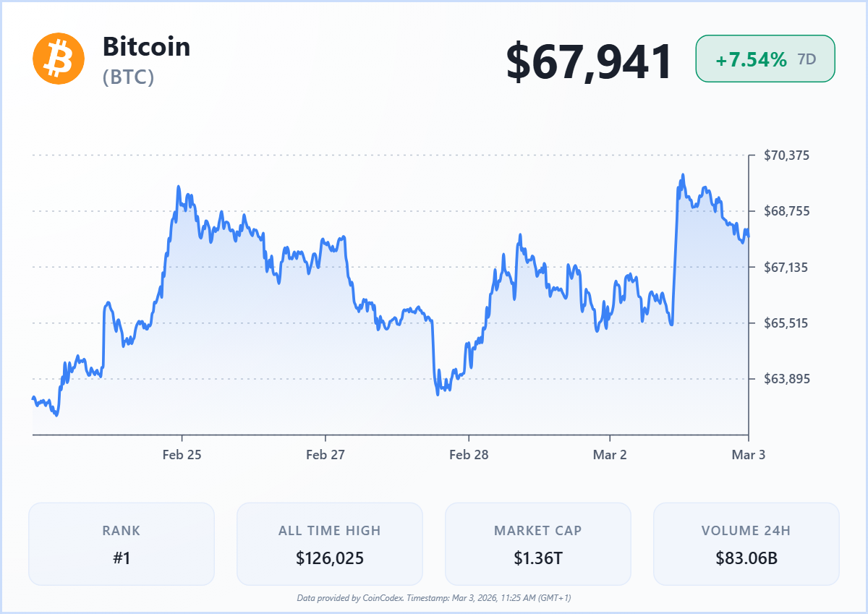The image size is (868, 614).
Task: Open the Market Cap $1.36T card
Action: tap(537, 544)
